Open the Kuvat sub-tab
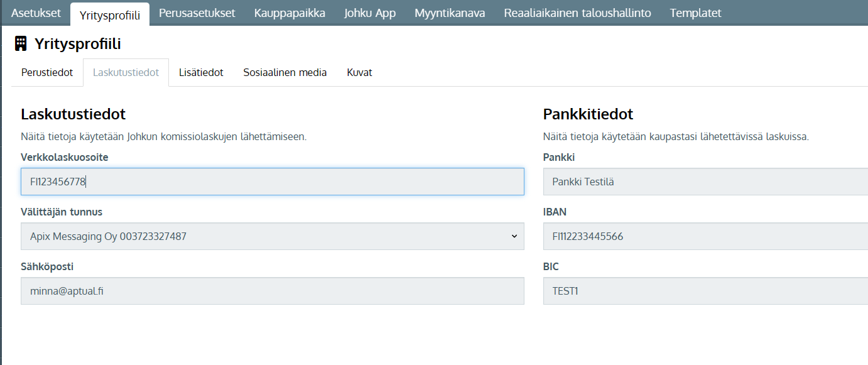Image resolution: width=868 pixels, height=365 pixels. click(x=359, y=72)
